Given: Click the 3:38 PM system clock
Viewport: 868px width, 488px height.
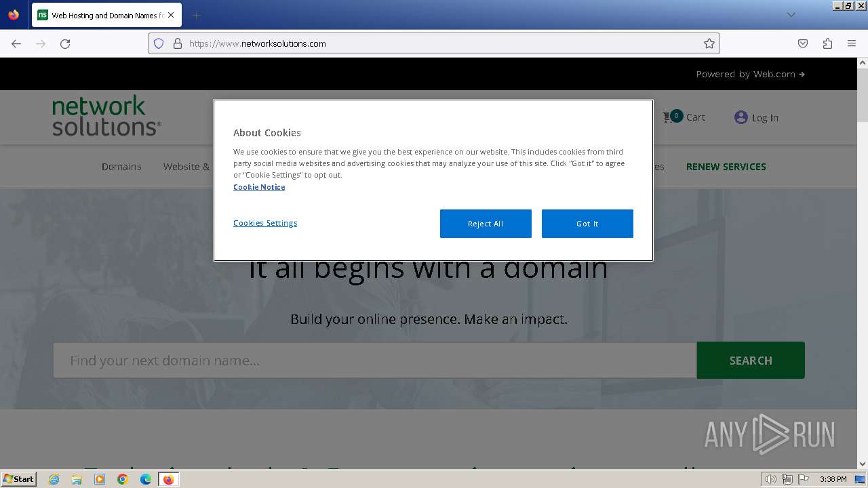Looking at the screenshot, I should [x=833, y=479].
